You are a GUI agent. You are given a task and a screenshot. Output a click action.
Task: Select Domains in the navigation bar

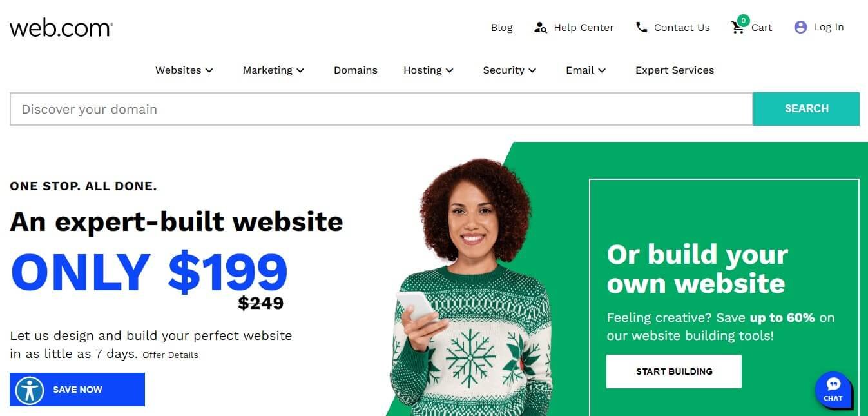pyautogui.click(x=356, y=70)
